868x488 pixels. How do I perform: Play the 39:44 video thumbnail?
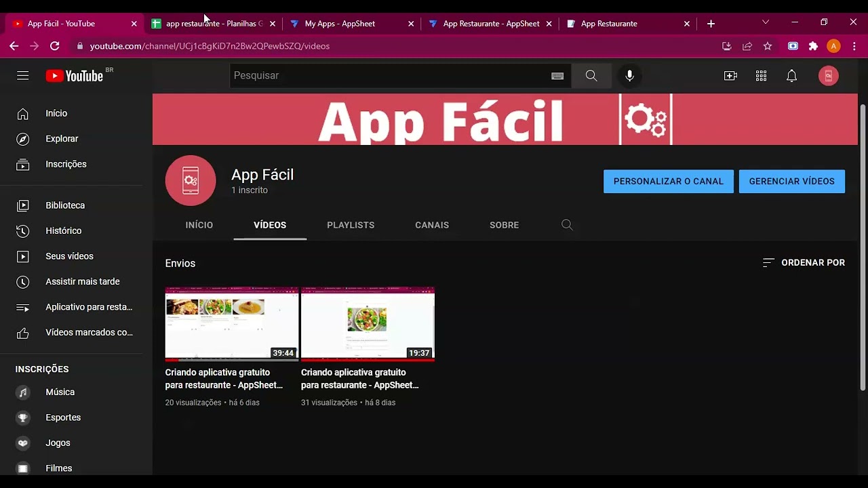(x=232, y=324)
